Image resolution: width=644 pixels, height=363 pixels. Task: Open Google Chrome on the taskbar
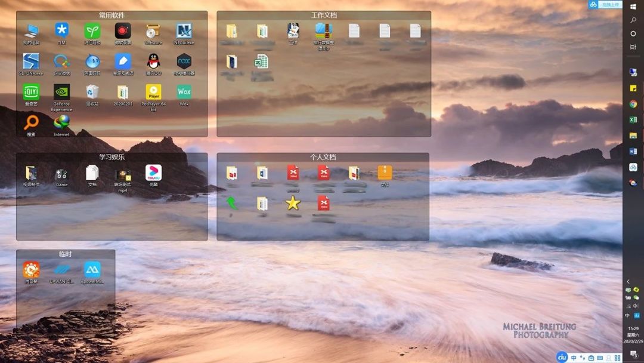point(633,104)
